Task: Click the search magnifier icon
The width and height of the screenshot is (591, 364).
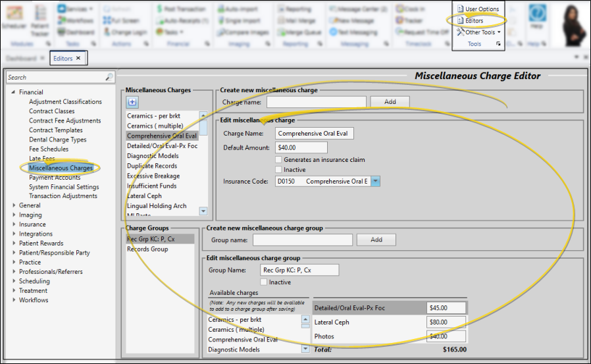Action: tap(109, 78)
